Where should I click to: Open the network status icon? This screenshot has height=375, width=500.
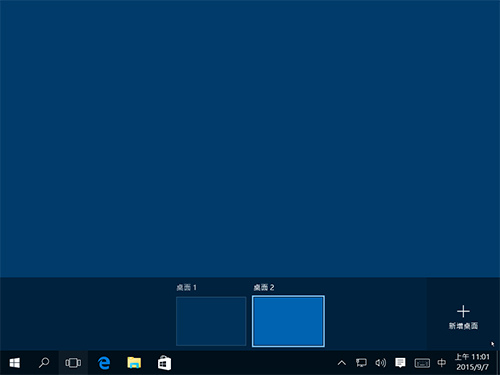pos(361,363)
